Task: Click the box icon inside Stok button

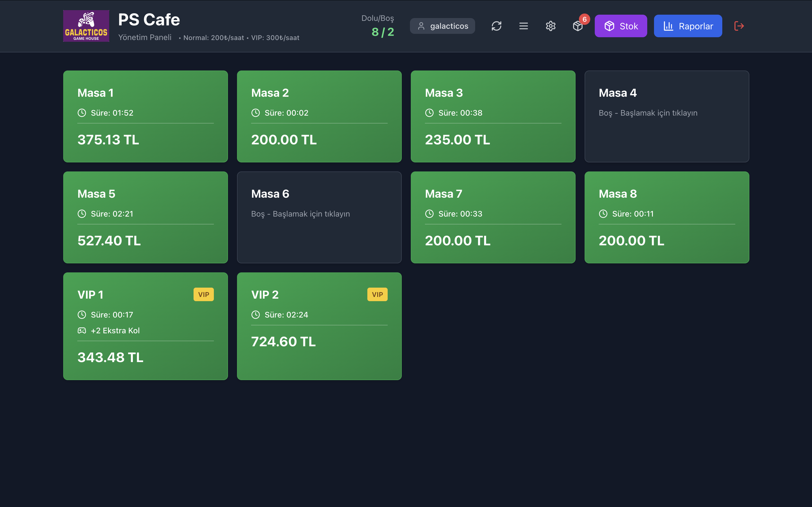Action: coord(610,26)
